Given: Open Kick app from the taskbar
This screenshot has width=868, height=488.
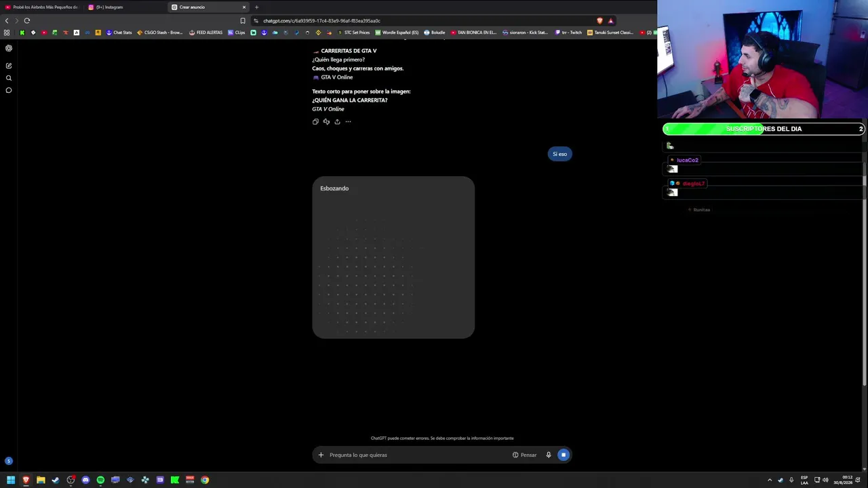Looking at the screenshot, I should click(x=175, y=480).
